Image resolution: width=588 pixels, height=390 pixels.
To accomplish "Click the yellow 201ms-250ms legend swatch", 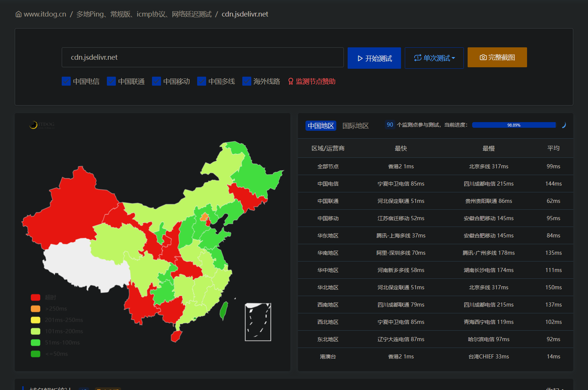I will point(36,320).
